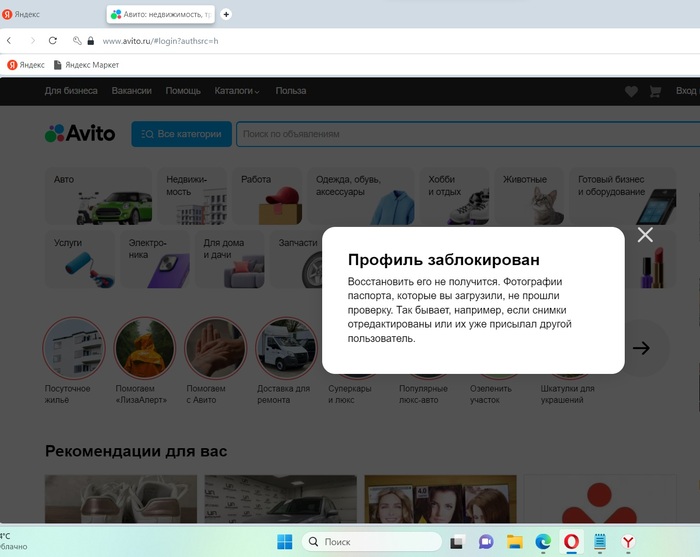Click the Поиск по объявлениям field
Image resolution: width=700 pixels, height=557 pixels.
pos(468,134)
